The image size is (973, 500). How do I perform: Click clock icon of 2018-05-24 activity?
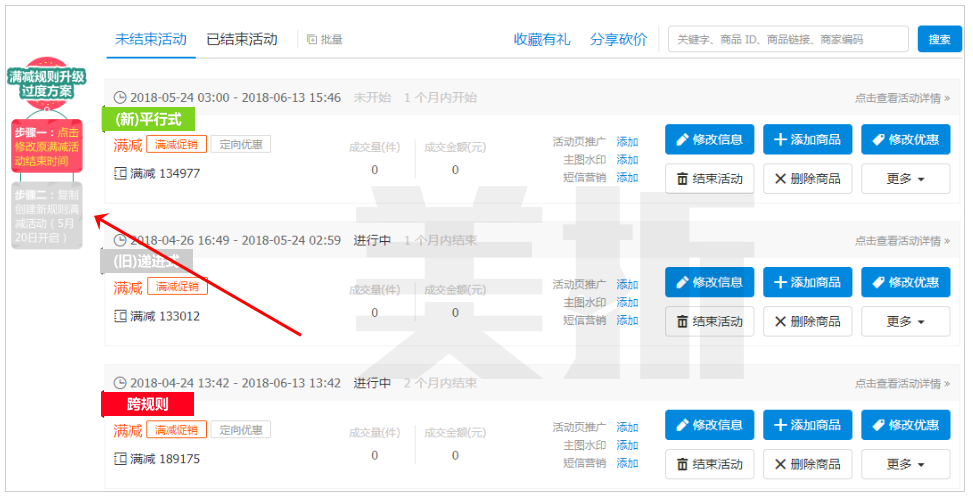pos(120,98)
